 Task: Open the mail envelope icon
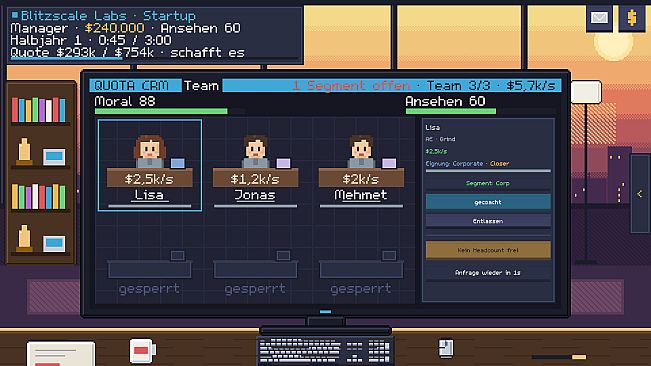[x=599, y=17]
